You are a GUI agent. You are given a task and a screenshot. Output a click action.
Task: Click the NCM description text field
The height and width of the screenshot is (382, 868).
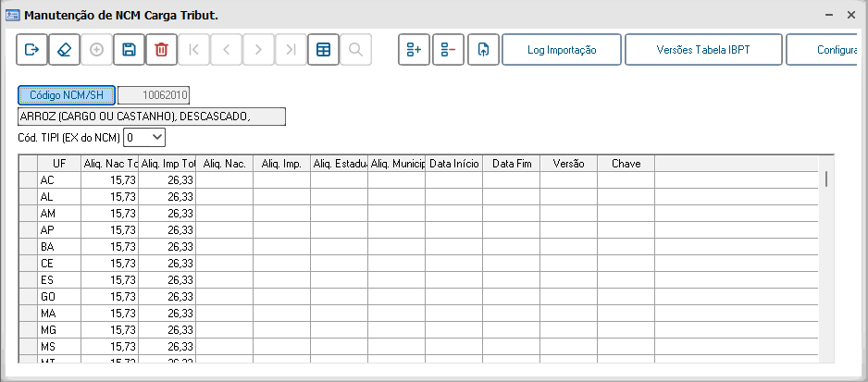click(152, 117)
